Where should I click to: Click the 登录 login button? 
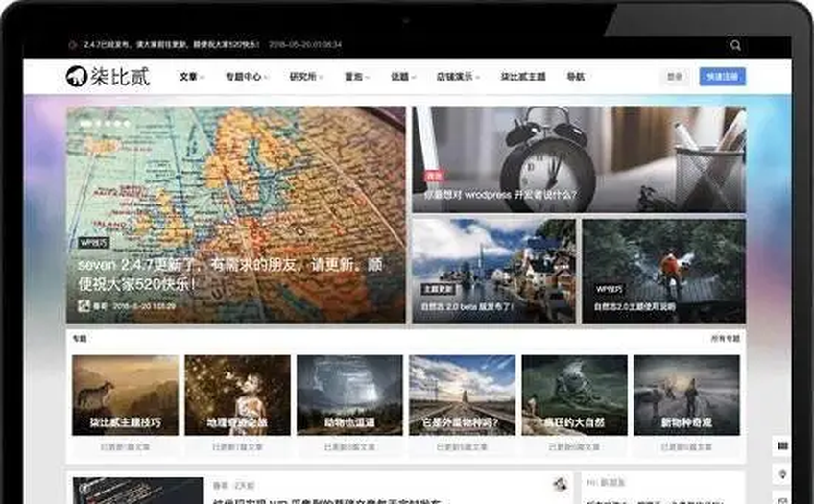(x=675, y=77)
